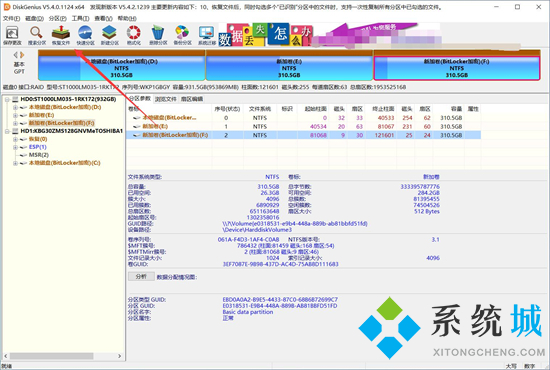The image size is (550, 370).
Task: Select MSR(2) in the disk tree
Action: 39,155
